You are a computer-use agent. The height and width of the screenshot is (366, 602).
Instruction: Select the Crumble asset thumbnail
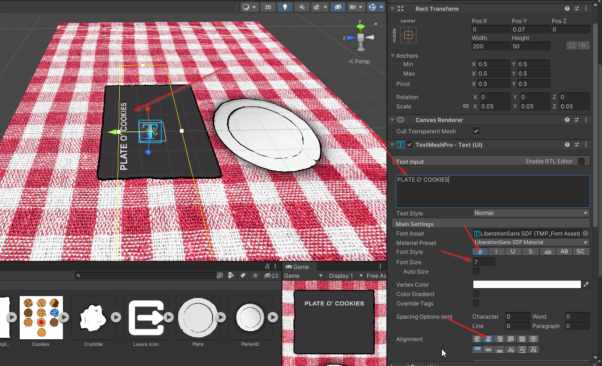[x=93, y=317]
